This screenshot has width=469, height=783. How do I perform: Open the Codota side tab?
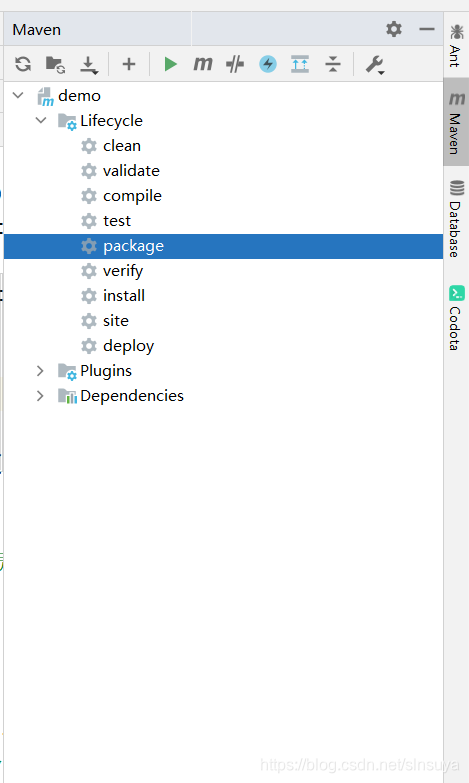click(x=456, y=318)
